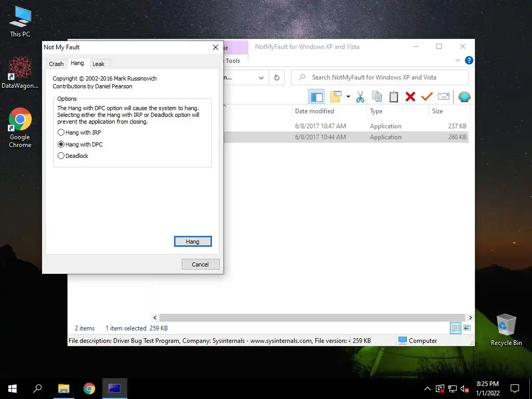Open This PC desktop icon

20,21
